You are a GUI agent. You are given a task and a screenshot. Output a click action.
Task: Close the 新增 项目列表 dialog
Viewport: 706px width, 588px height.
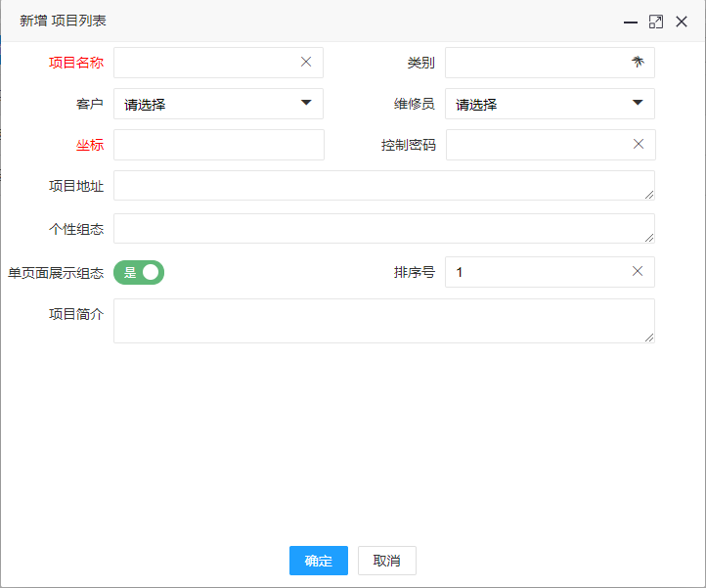click(682, 22)
